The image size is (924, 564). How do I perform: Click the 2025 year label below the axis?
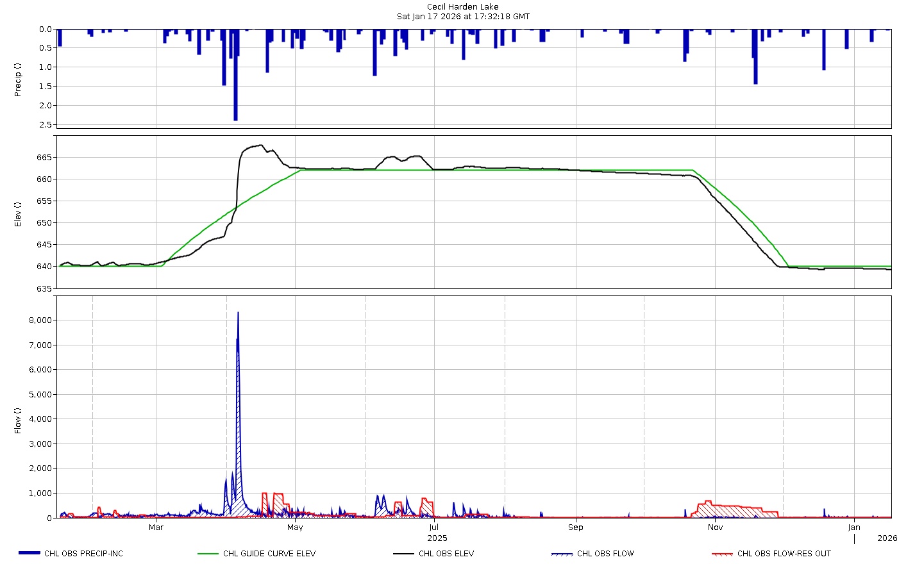(437, 538)
